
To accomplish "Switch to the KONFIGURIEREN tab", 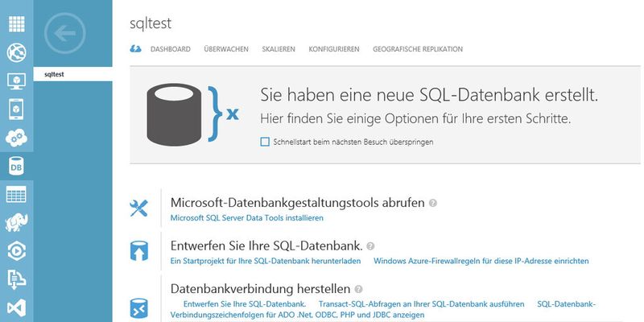I will click(x=334, y=49).
